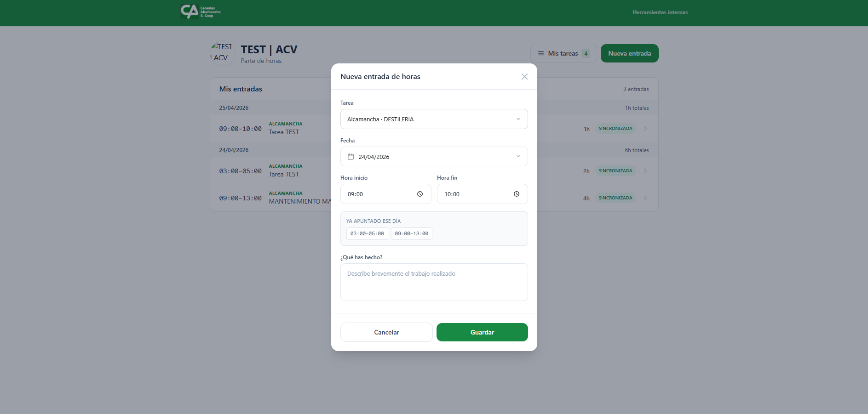868x414 pixels.
Task: Click the Guardar button
Action: pos(482,332)
